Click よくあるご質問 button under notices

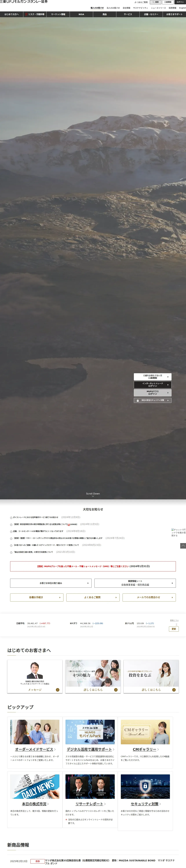93,597
